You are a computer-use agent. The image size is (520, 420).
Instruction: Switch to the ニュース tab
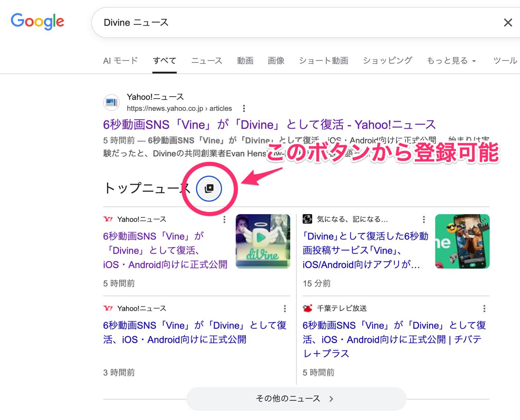click(207, 61)
